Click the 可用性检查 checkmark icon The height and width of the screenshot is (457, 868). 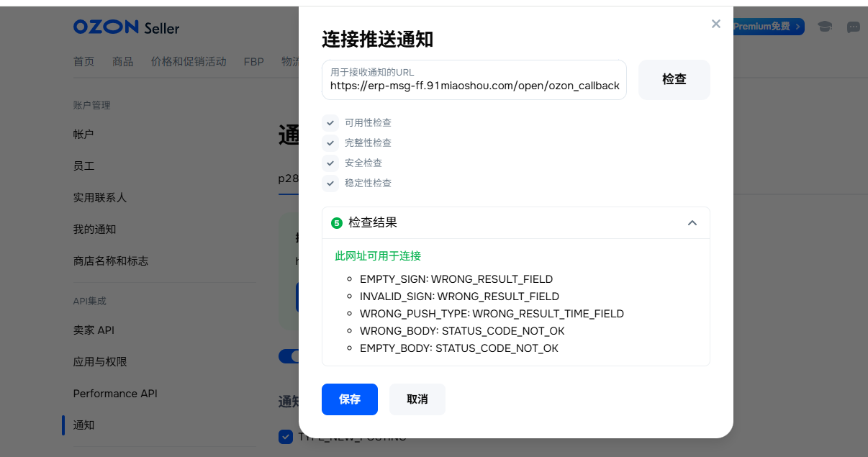click(330, 122)
